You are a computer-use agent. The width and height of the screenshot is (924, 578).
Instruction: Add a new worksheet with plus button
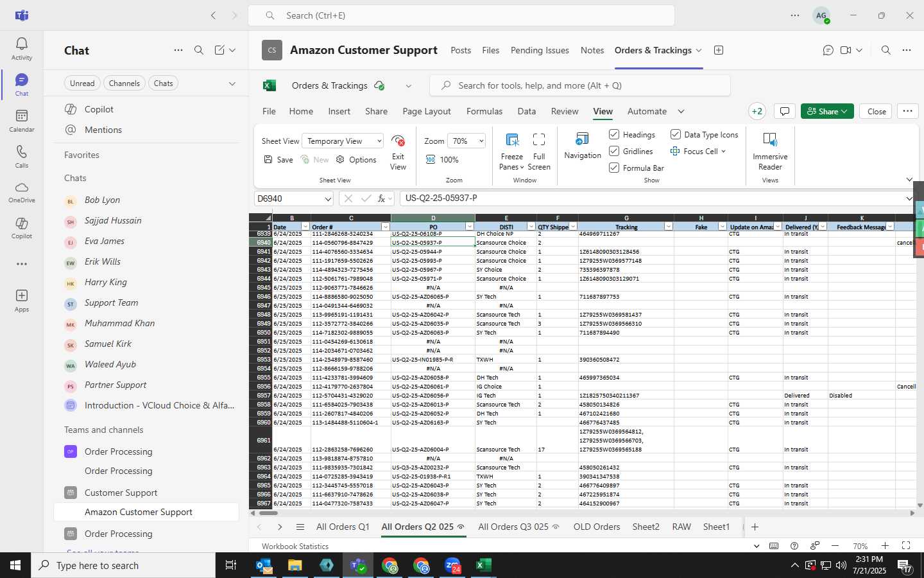[755, 527]
